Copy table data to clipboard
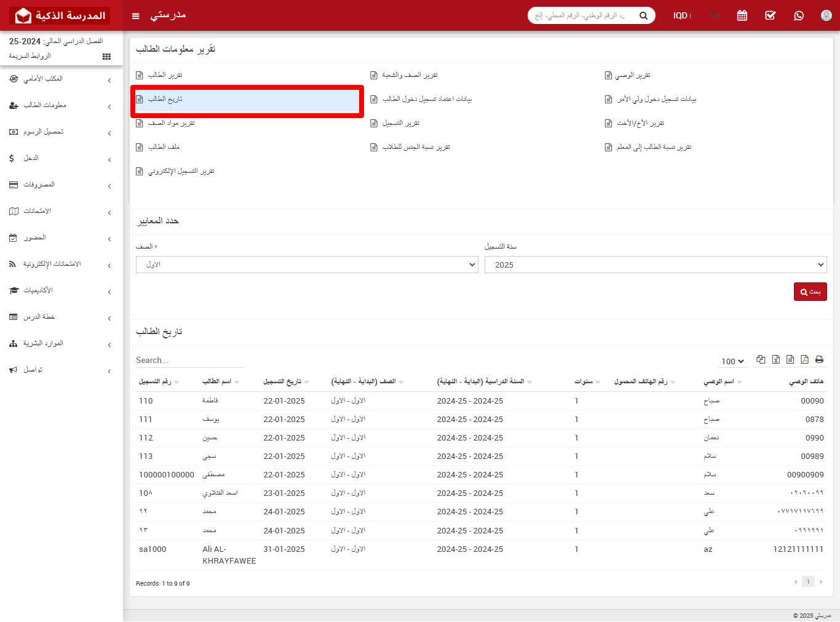840x622 pixels. coord(761,360)
